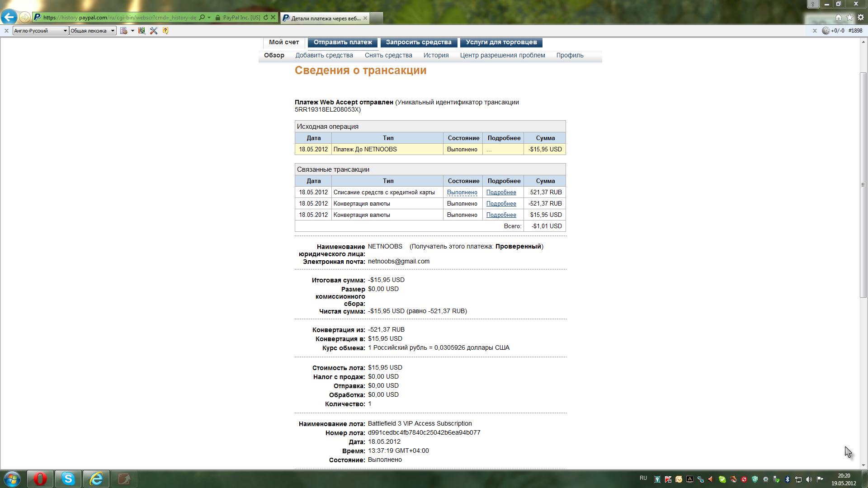The height and width of the screenshot is (488, 868).
Task: Click the network connection tray icon
Action: (798, 479)
